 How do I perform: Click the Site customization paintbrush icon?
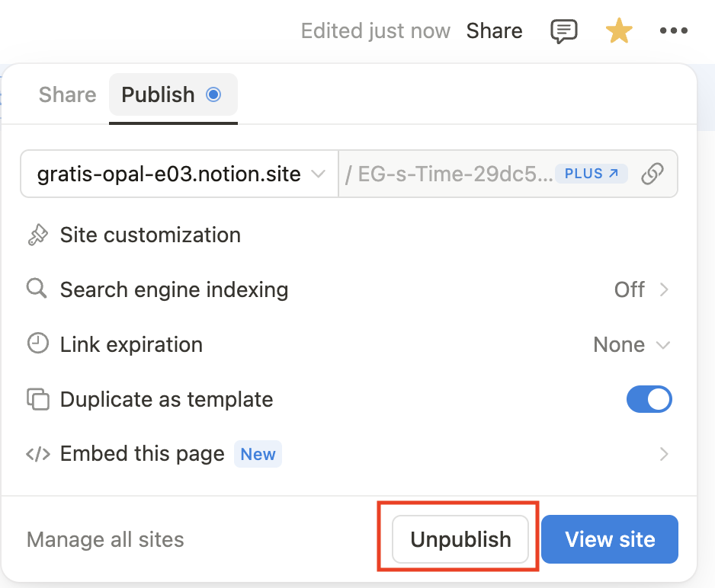click(x=37, y=235)
